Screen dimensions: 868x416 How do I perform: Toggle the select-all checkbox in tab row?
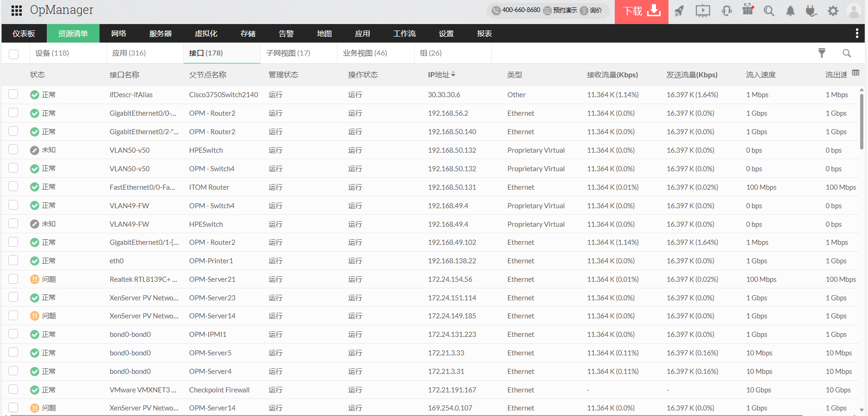tap(14, 54)
